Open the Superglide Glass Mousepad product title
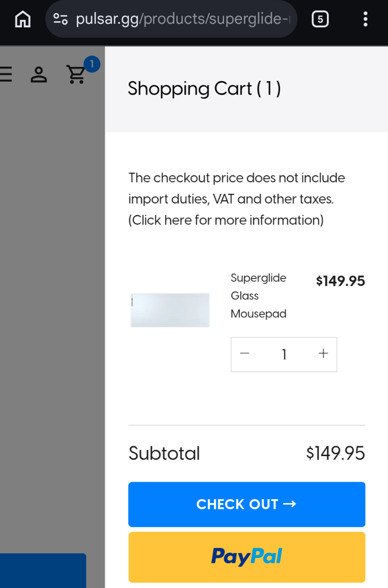388x588 pixels. click(x=258, y=296)
